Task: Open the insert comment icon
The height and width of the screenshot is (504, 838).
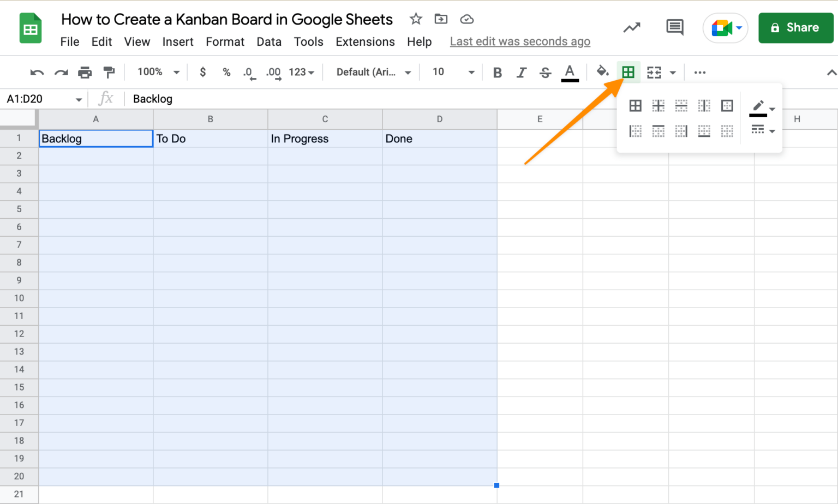Action: point(674,27)
